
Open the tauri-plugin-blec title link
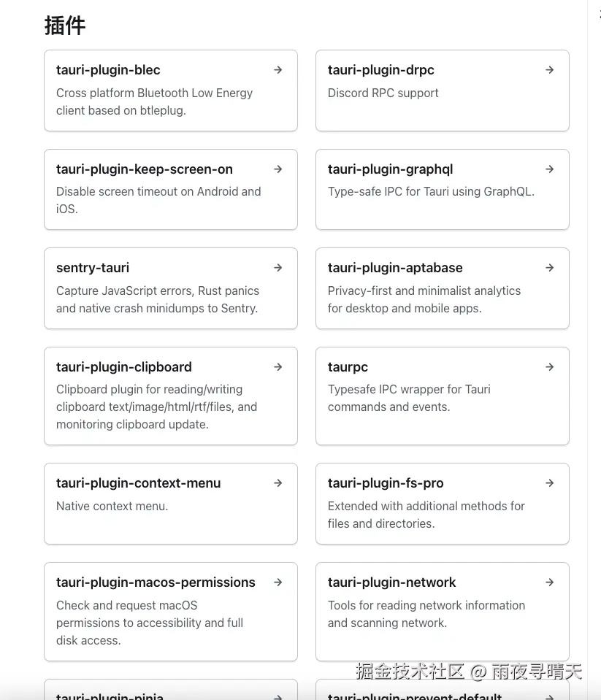pyautogui.click(x=108, y=70)
